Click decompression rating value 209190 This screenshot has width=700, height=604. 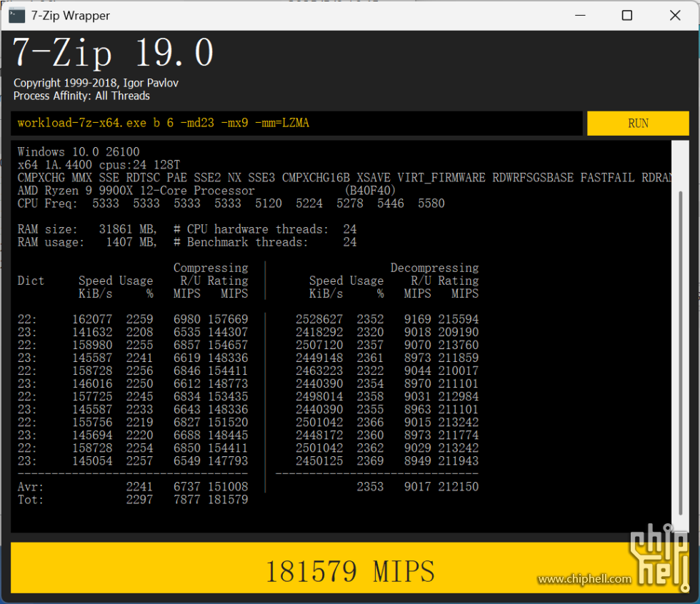tap(459, 332)
